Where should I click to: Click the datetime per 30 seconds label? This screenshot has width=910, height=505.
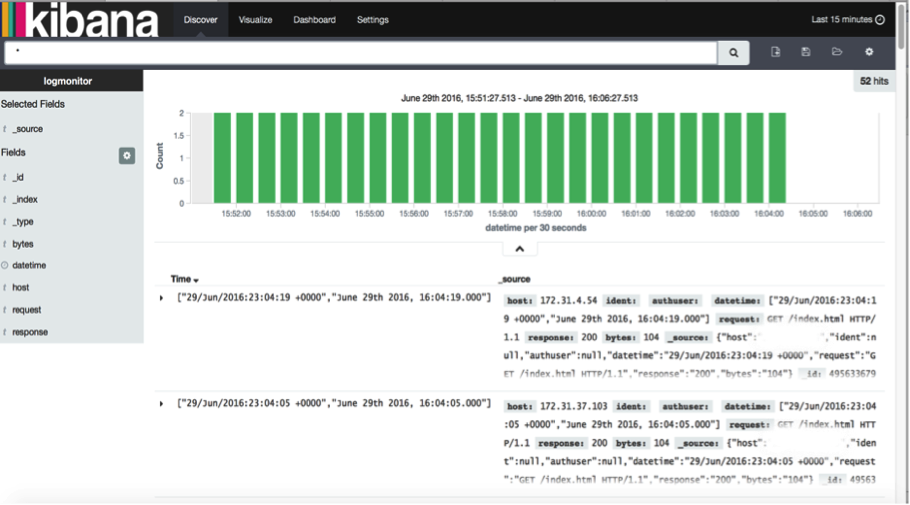pyautogui.click(x=536, y=228)
